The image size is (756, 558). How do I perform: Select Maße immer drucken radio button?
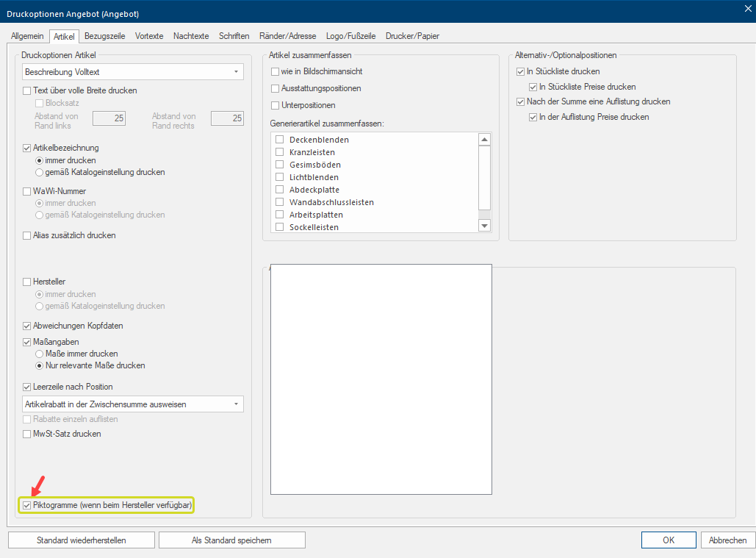pos(40,354)
